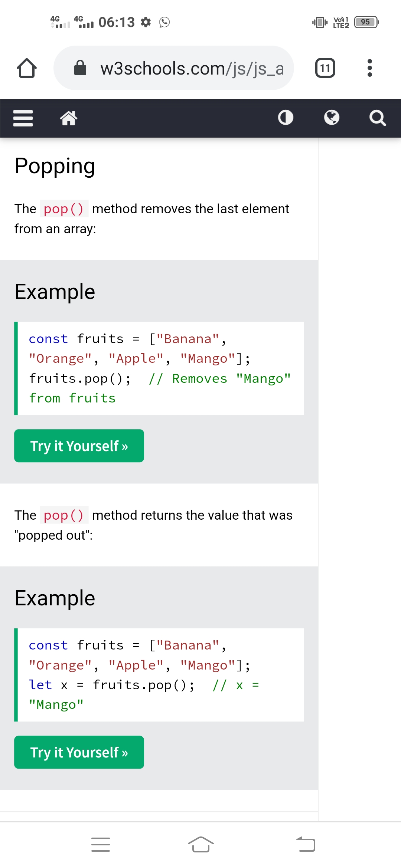The image size is (401, 868).
Task: Click second Try it Yourself button
Action: point(79,752)
